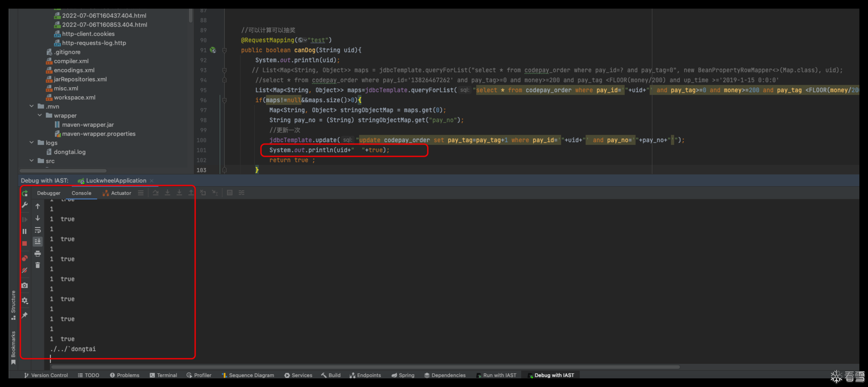Click the run gutter icon on line 91

pos(213,50)
